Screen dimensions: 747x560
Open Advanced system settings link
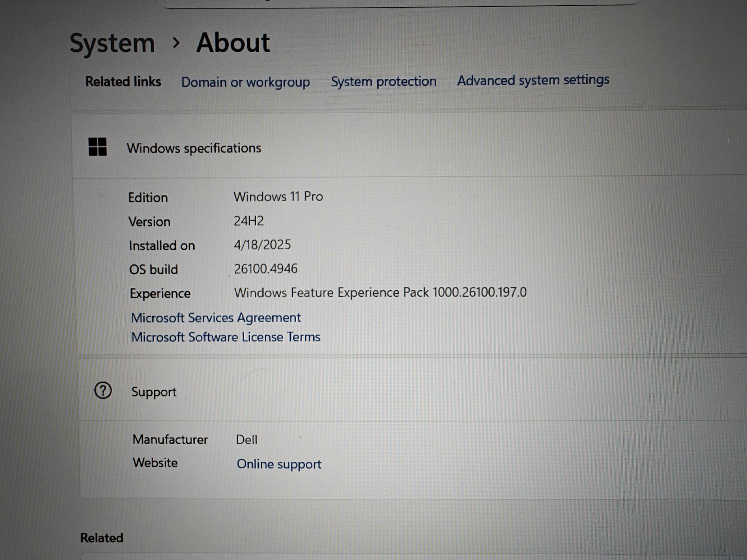pyautogui.click(x=533, y=80)
